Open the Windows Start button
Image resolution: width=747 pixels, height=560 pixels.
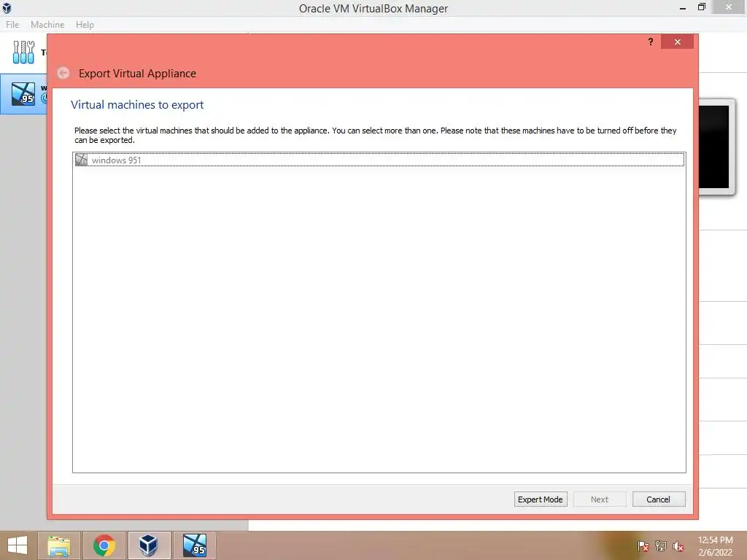18,545
